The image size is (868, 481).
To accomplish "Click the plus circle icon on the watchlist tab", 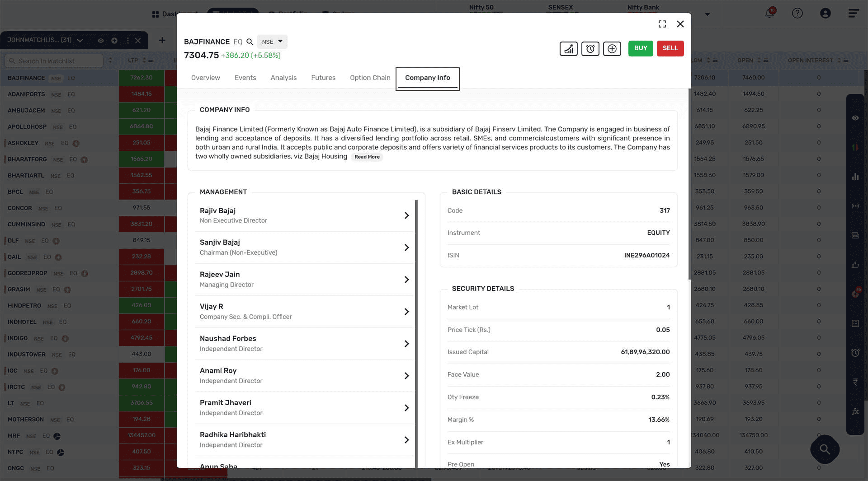I will point(114,41).
